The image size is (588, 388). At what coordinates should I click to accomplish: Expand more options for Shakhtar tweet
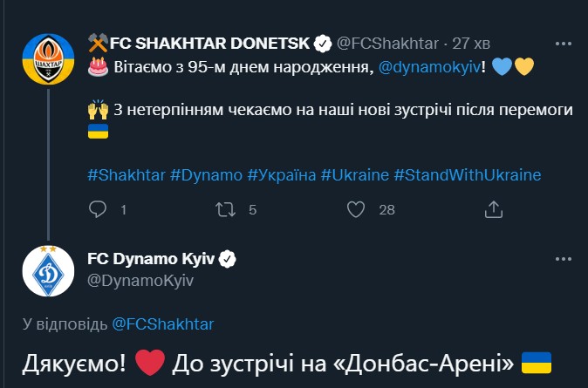[564, 44]
